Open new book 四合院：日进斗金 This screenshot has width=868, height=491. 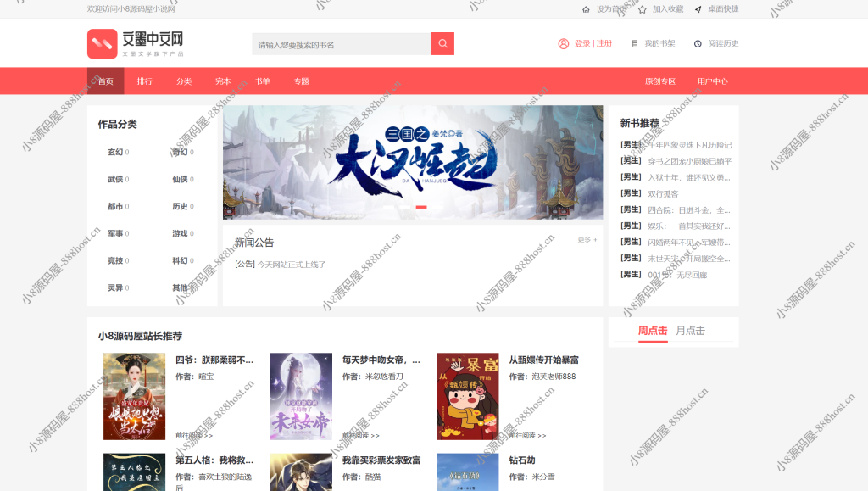pyautogui.click(x=688, y=210)
